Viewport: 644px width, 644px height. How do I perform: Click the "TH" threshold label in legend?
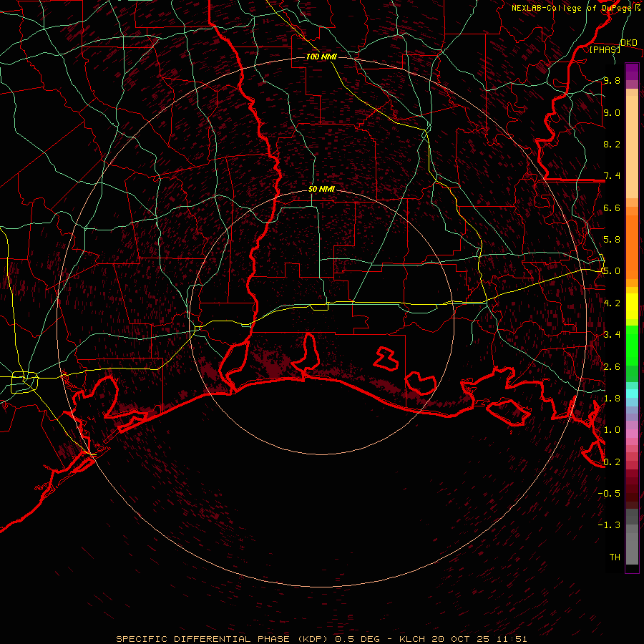tap(615, 557)
